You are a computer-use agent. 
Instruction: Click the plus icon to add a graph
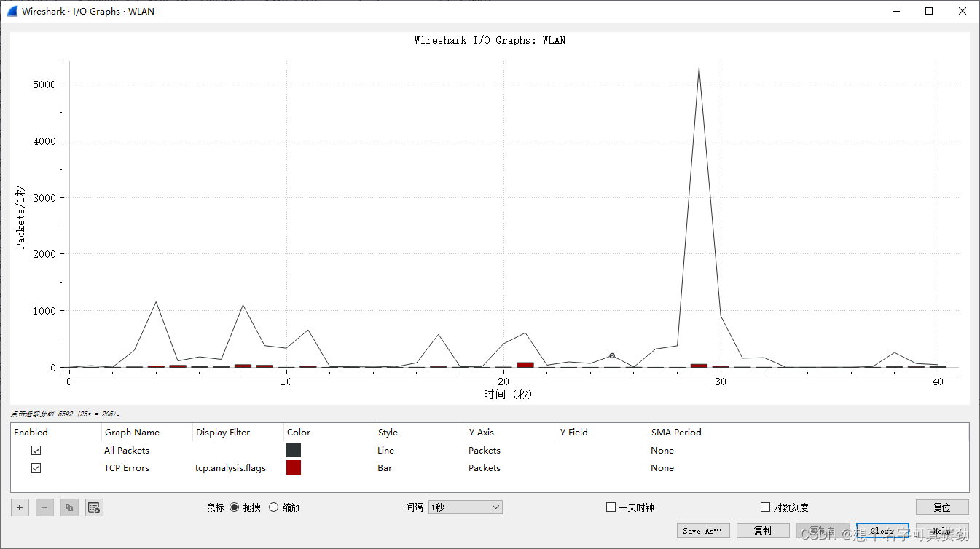tap(20, 507)
